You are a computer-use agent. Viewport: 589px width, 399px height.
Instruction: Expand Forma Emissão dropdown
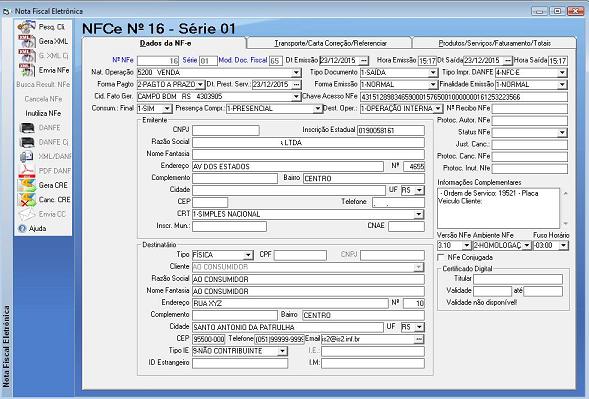pyautogui.click(x=433, y=85)
